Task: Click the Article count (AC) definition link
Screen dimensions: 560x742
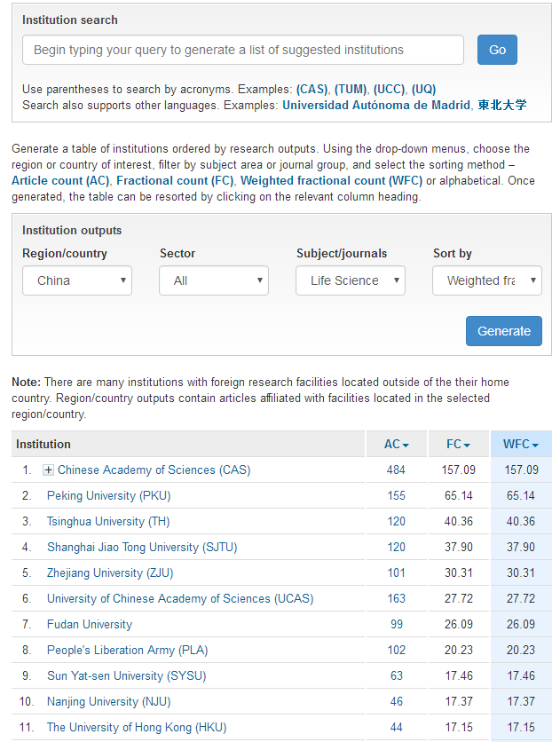Action: tap(61, 180)
